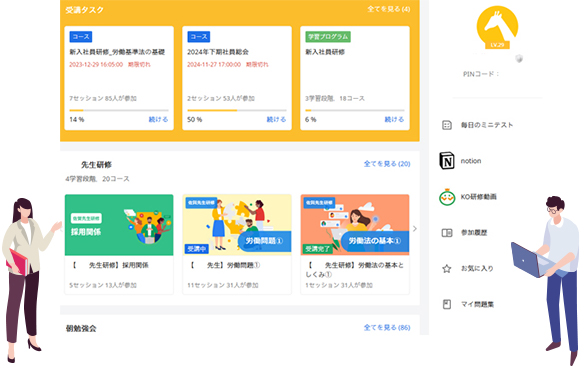Screen dimensions: 586x390
Task: Click 【先生】労働問題① course title
Action: coord(225,265)
